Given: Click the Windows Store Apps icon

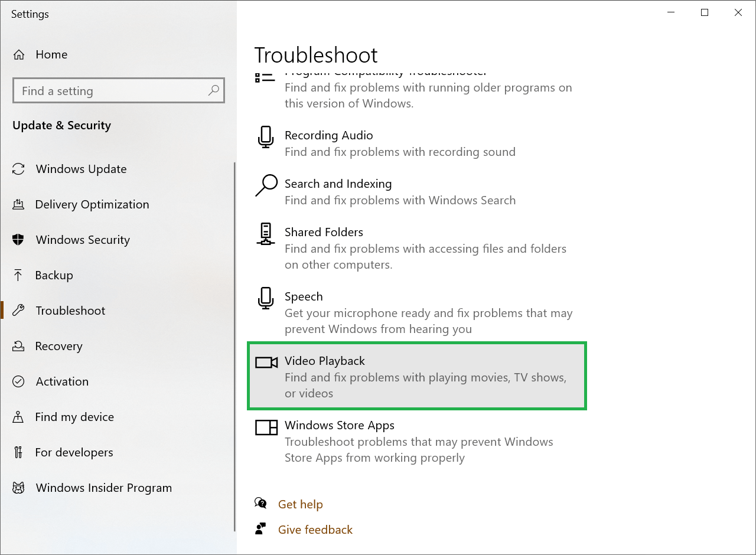Looking at the screenshot, I should click(x=266, y=427).
